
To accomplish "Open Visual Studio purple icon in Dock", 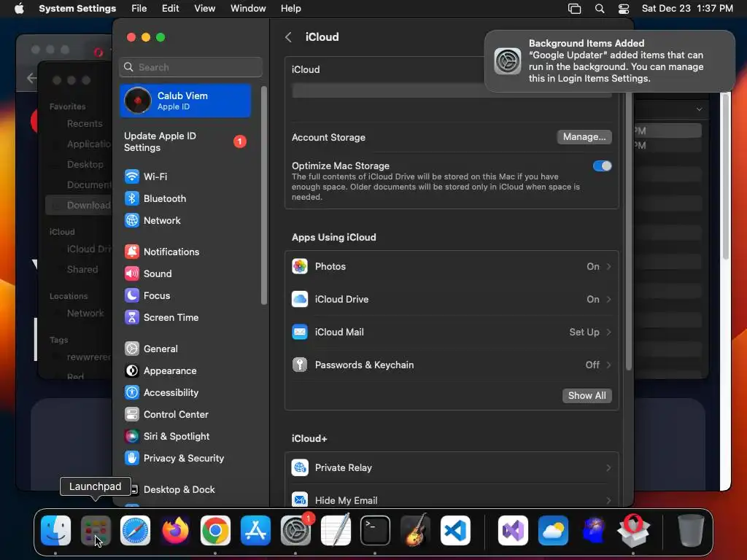I will [x=513, y=530].
